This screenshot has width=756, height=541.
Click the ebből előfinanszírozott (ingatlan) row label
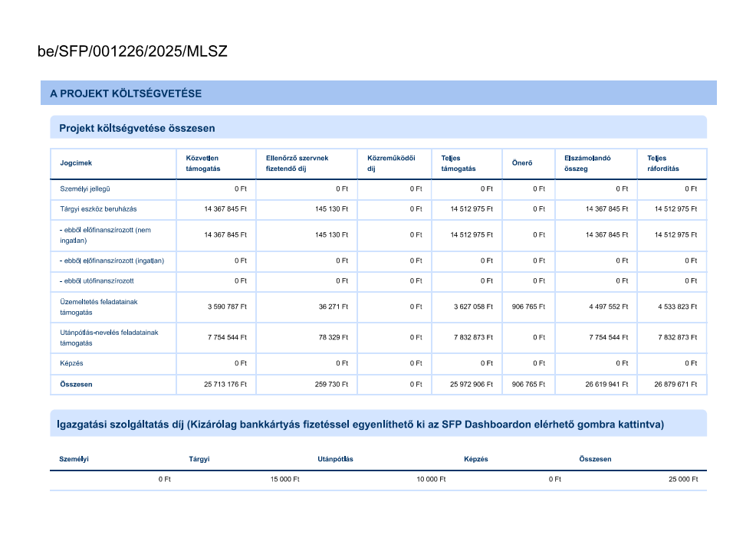[x=112, y=261]
